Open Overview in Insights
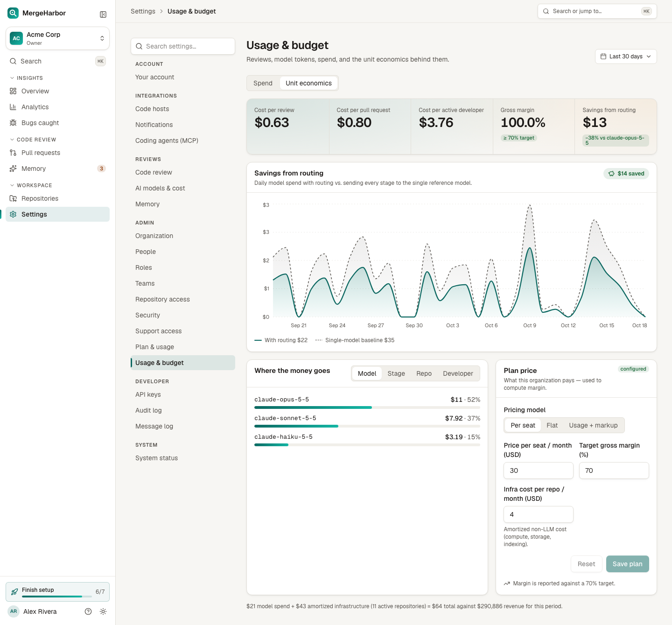The height and width of the screenshot is (625, 672). click(57, 91)
